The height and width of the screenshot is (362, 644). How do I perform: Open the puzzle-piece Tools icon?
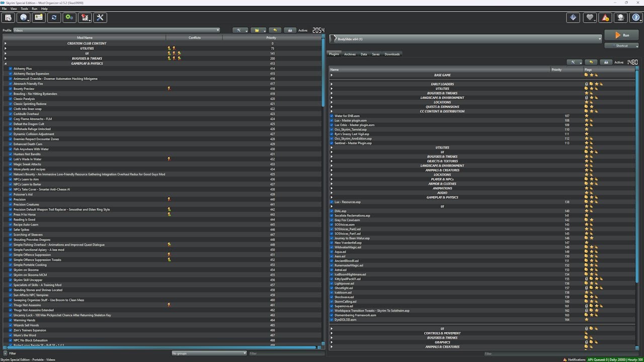pos(85,18)
